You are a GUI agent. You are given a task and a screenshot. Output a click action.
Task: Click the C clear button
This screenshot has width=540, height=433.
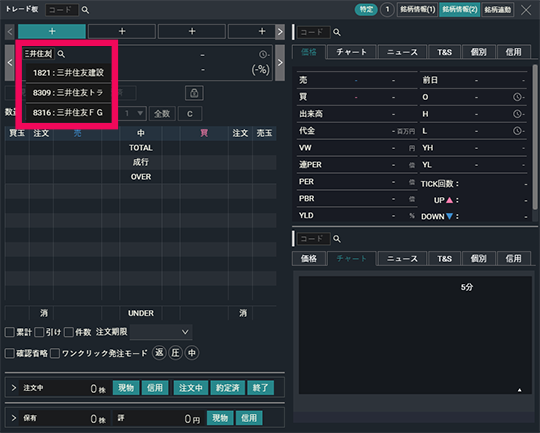click(190, 114)
